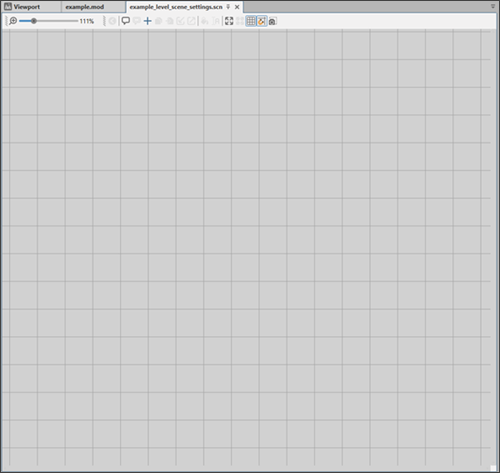Toggle the grid display button

251,21
